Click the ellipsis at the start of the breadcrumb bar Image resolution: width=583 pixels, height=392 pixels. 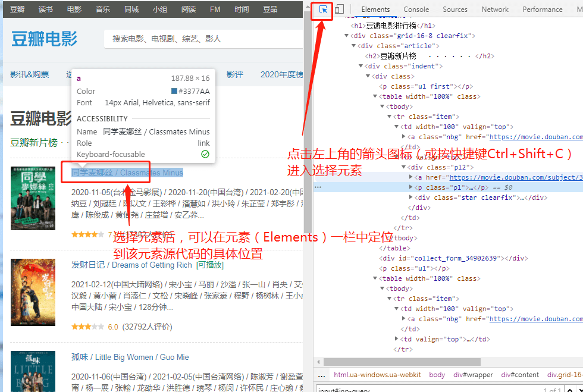(x=322, y=375)
